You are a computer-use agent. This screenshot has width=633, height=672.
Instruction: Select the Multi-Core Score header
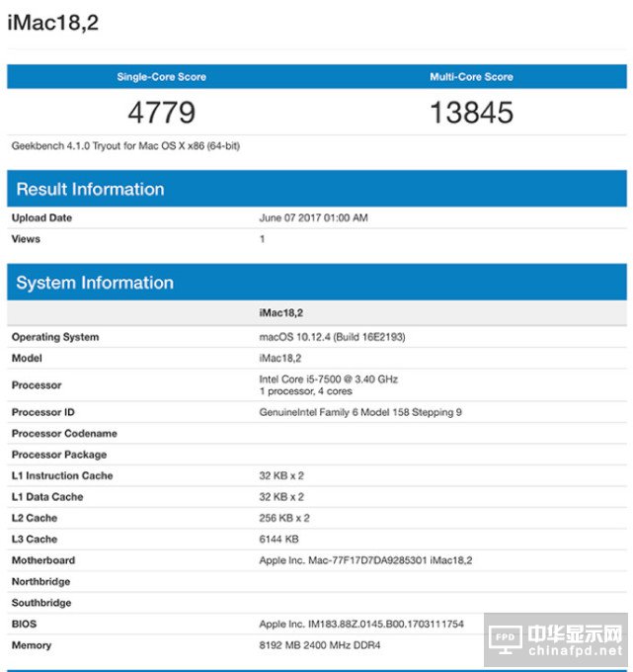click(471, 77)
